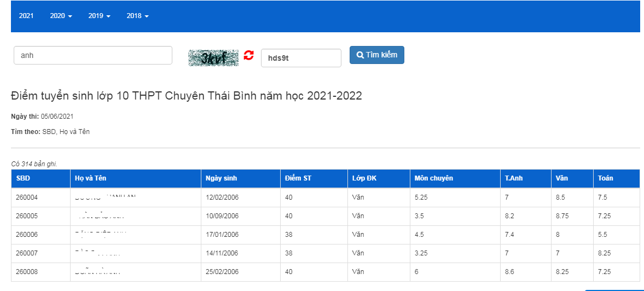Click Môn chuyên score 5.25
The width and height of the screenshot is (644, 291).
point(421,197)
